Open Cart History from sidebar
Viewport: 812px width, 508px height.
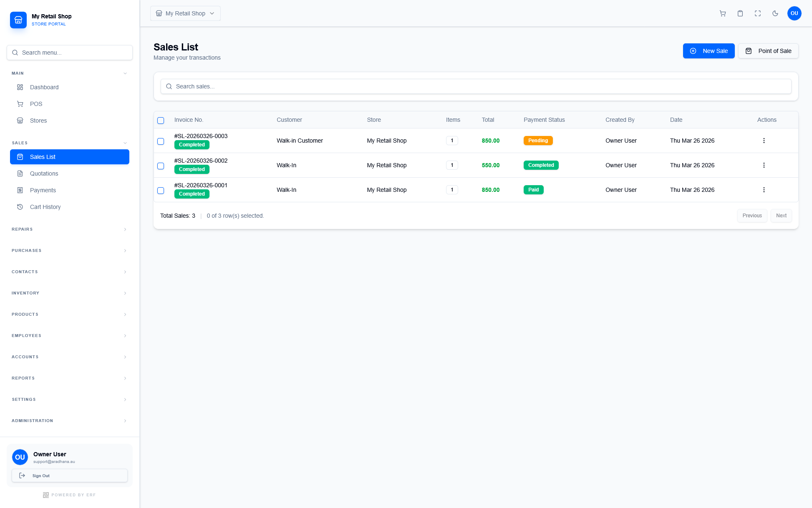[70, 207]
